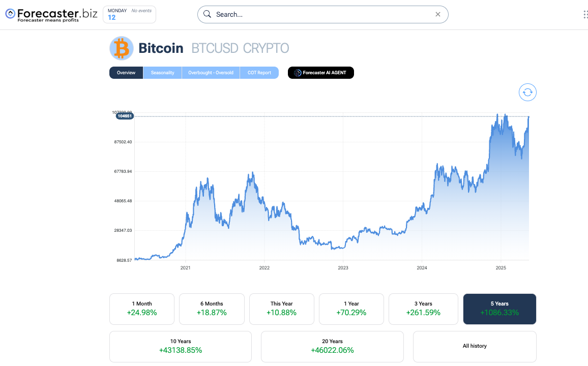Choose the This Year period
Viewport: 588px width, 366px height.
tap(281, 309)
